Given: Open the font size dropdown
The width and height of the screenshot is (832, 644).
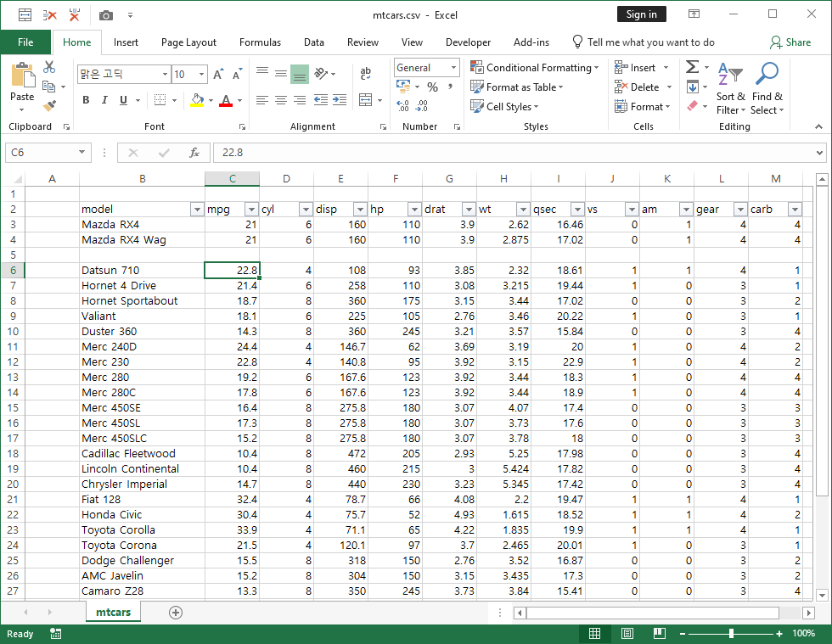Looking at the screenshot, I should [x=202, y=75].
